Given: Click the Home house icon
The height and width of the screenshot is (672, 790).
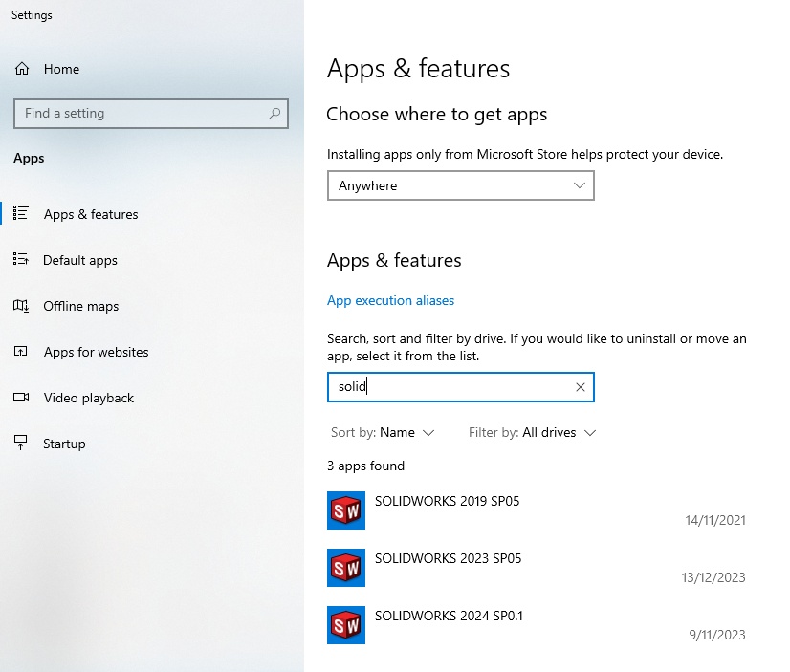Looking at the screenshot, I should click(x=22, y=69).
